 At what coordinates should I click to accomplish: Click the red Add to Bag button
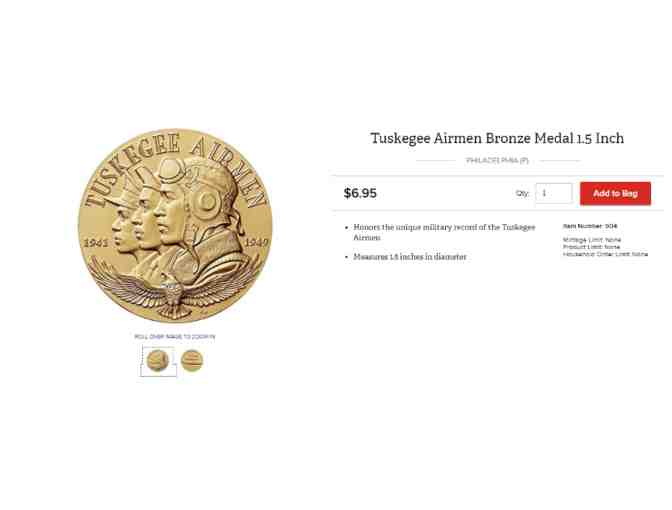615,193
